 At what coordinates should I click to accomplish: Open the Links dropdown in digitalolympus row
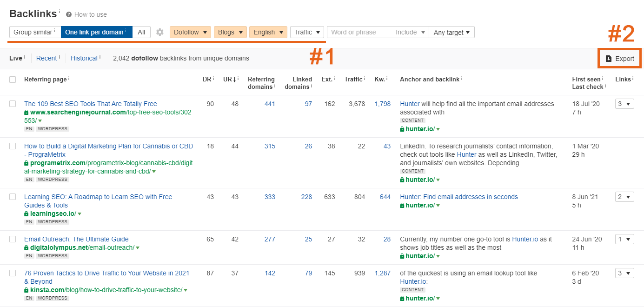tap(624, 239)
